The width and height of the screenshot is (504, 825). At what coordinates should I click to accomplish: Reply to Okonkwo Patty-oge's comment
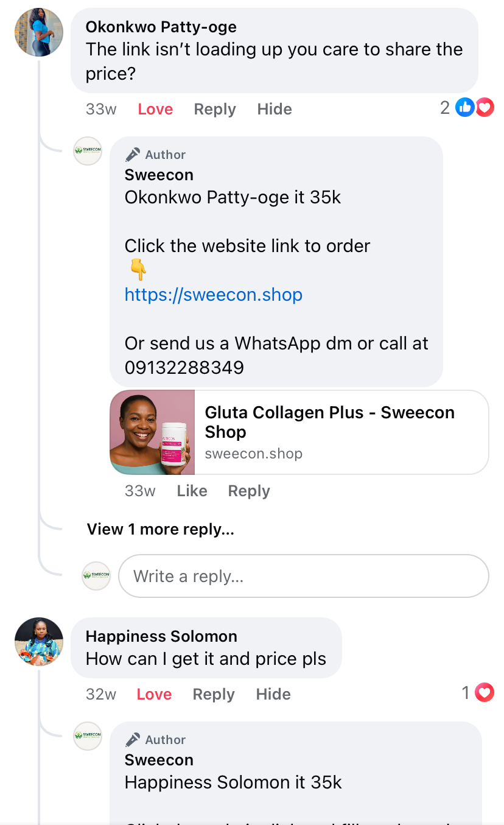[x=214, y=109]
